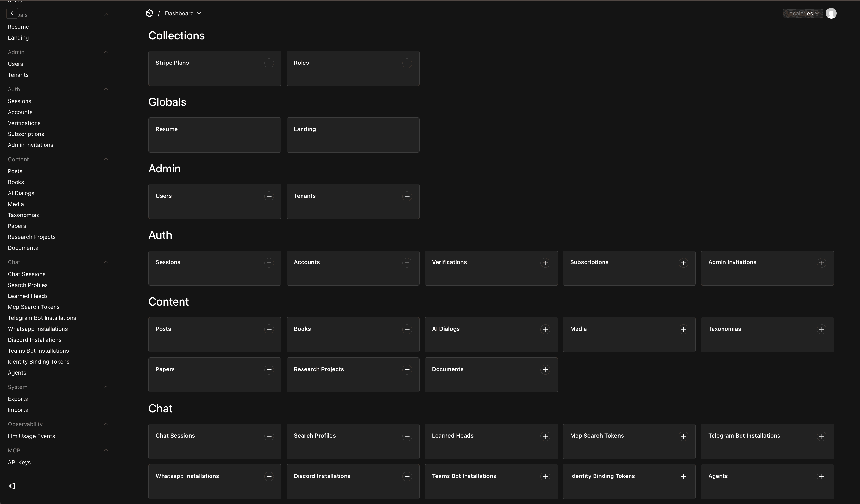860x504 pixels.
Task: Open Admin Invitations sidebar link
Action: tap(30, 145)
